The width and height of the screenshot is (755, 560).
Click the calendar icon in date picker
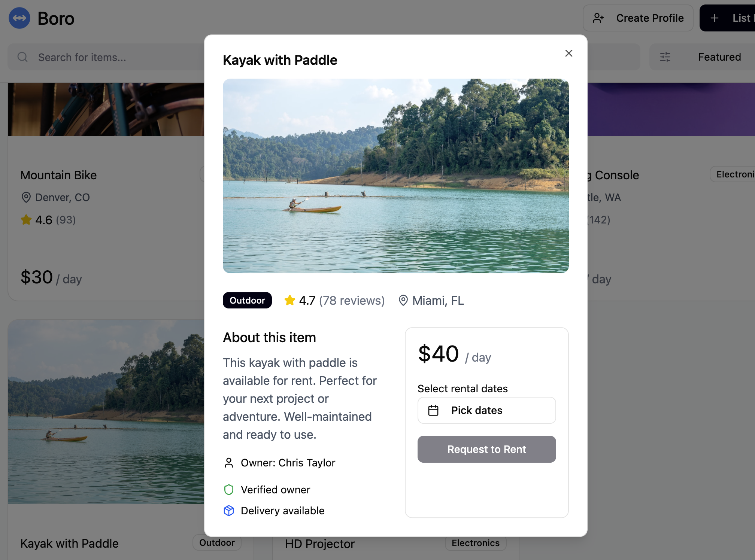[x=433, y=410]
